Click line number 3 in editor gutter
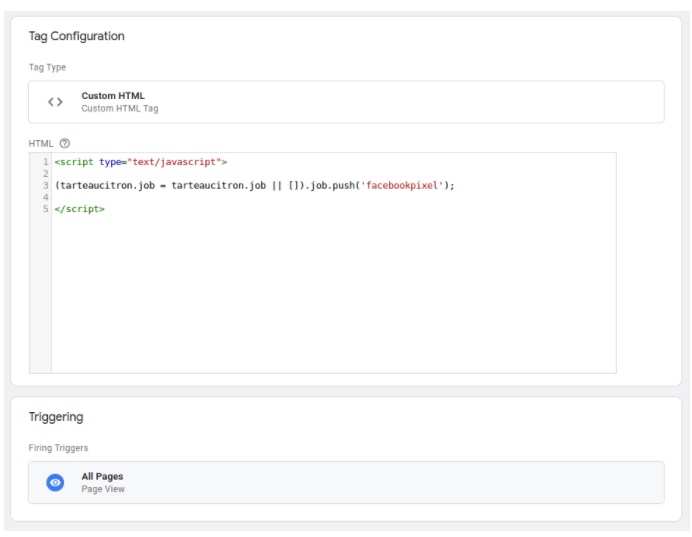Screen dimensions: 692x537 [x=45, y=186]
